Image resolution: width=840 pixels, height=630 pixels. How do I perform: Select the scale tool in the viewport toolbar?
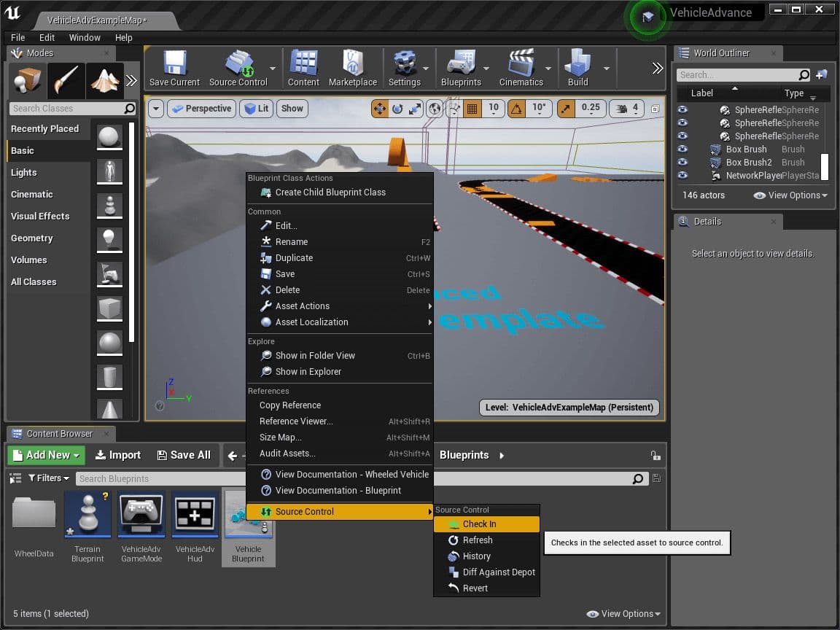413,109
